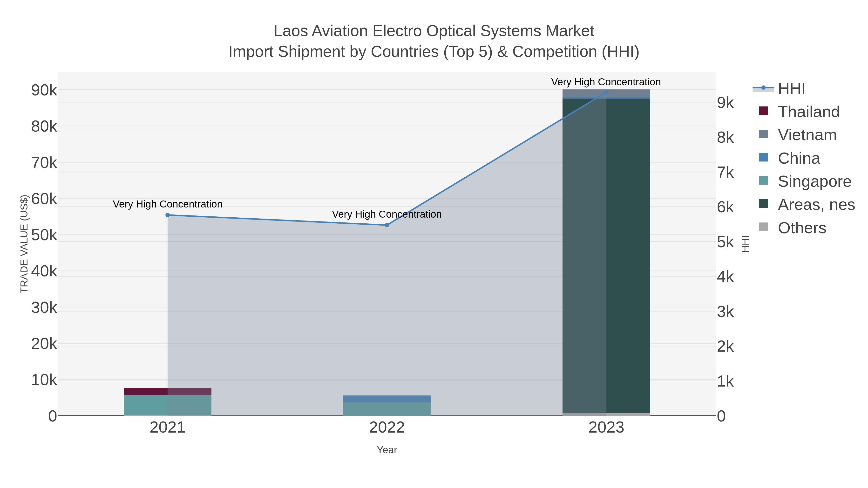Click the 2022 x-axis label
Viewport: 868px width, 488px height.
click(387, 428)
